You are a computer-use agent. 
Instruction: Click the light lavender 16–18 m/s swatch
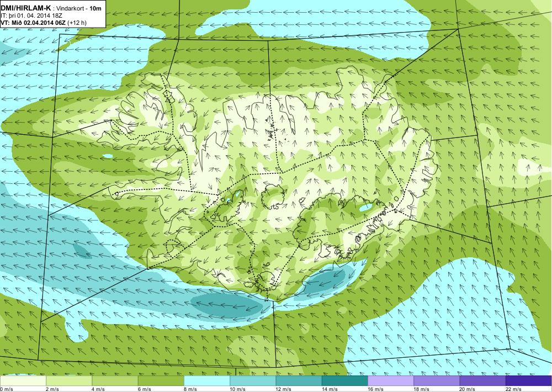(x=391, y=381)
